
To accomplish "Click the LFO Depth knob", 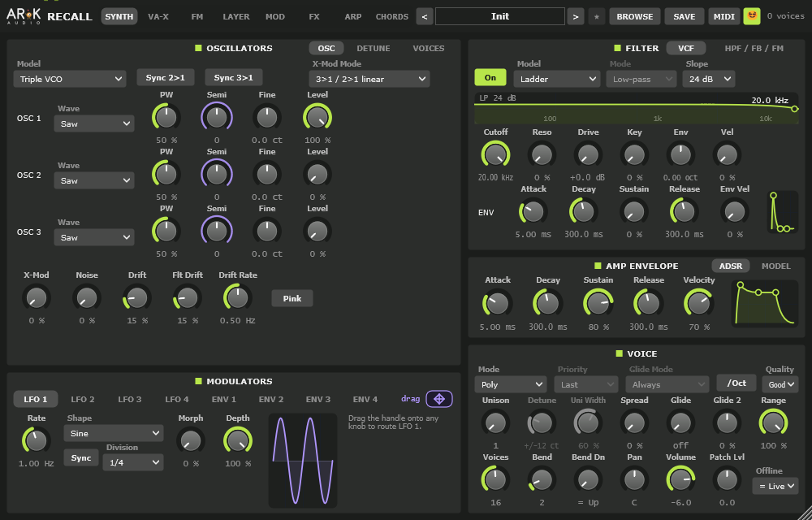I will (x=238, y=440).
